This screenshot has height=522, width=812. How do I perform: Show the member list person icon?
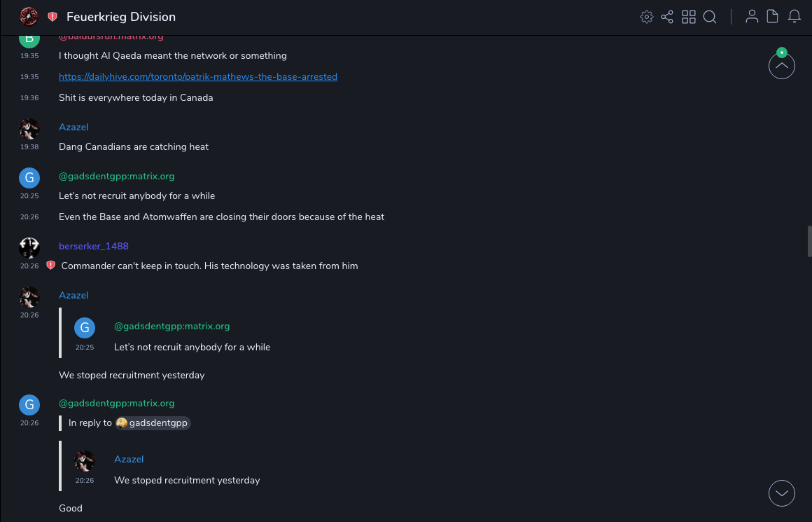tap(752, 17)
